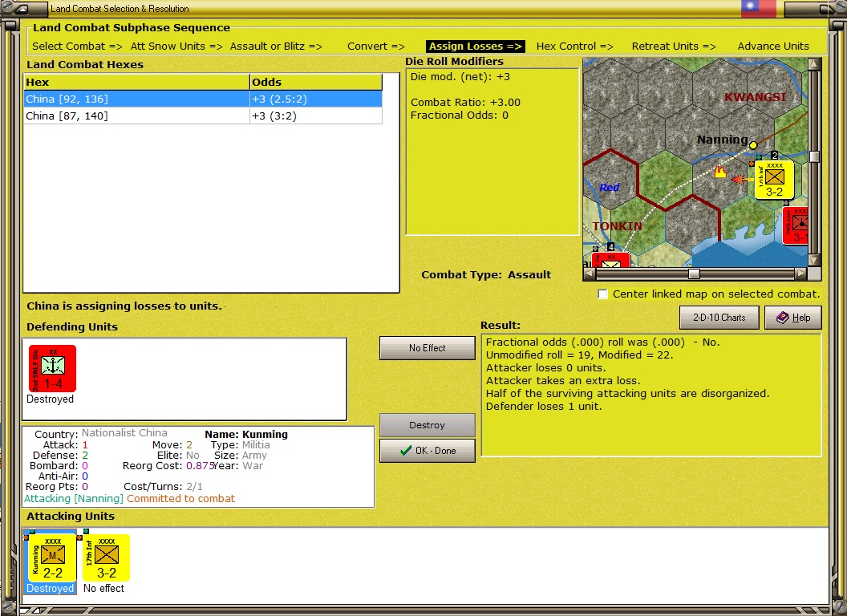Image resolution: width=847 pixels, height=616 pixels.
Task: Click the map's horizontal scrollbar left arrow
Action: [590, 274]
